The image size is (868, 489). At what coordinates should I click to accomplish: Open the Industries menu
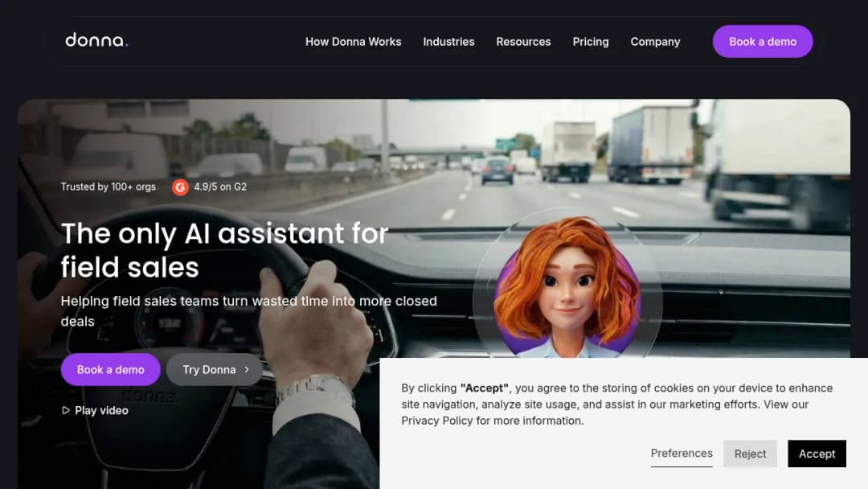click(448, 42)
